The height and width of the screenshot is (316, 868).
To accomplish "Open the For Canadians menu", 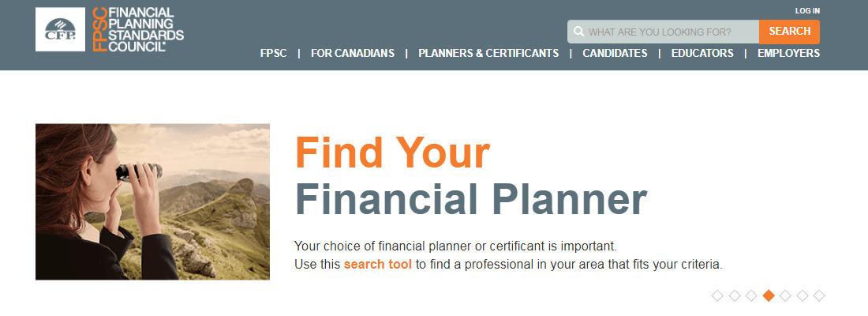I will coord(353,53).
